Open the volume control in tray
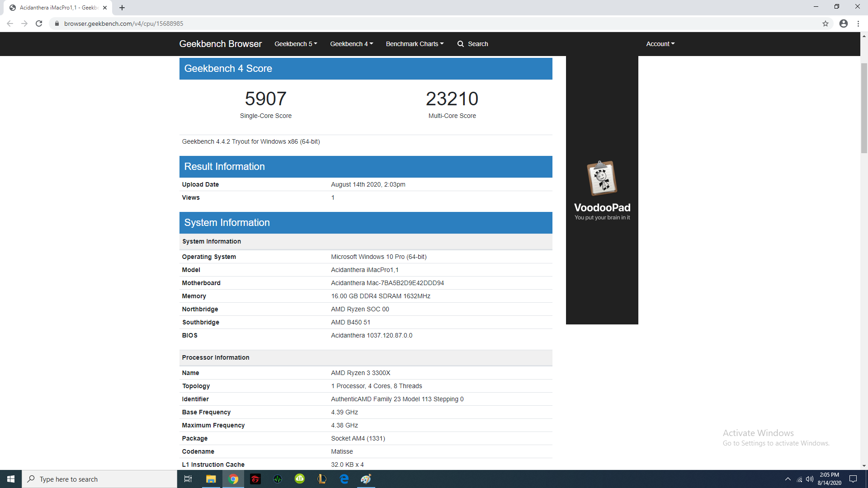The height and width of the screenshot is (488, 868). coord(810,479)
